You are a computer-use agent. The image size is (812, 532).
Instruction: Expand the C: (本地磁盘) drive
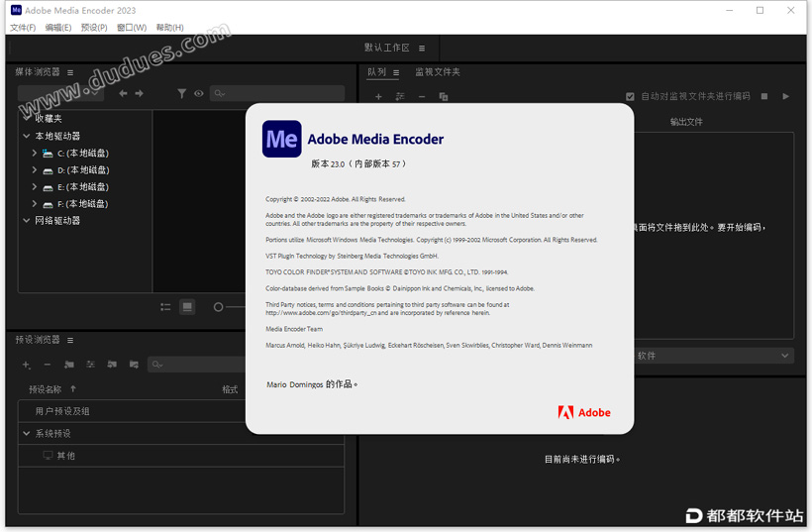coord(35,153)
